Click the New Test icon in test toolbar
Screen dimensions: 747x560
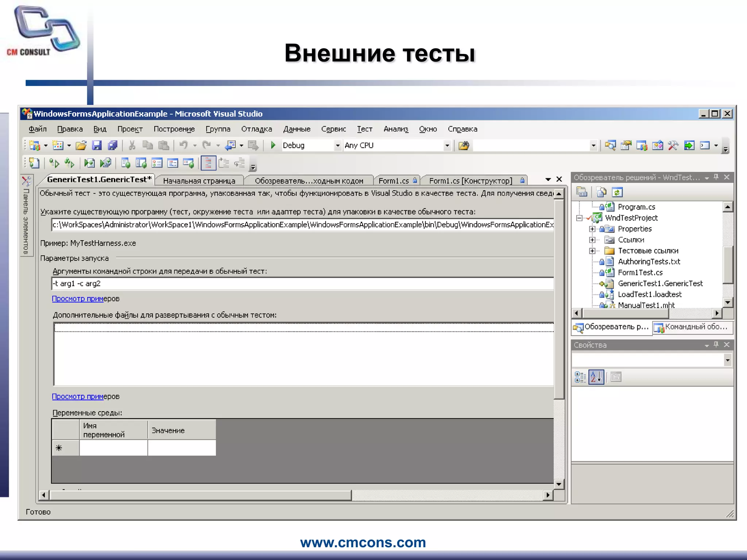click(34, 163)
